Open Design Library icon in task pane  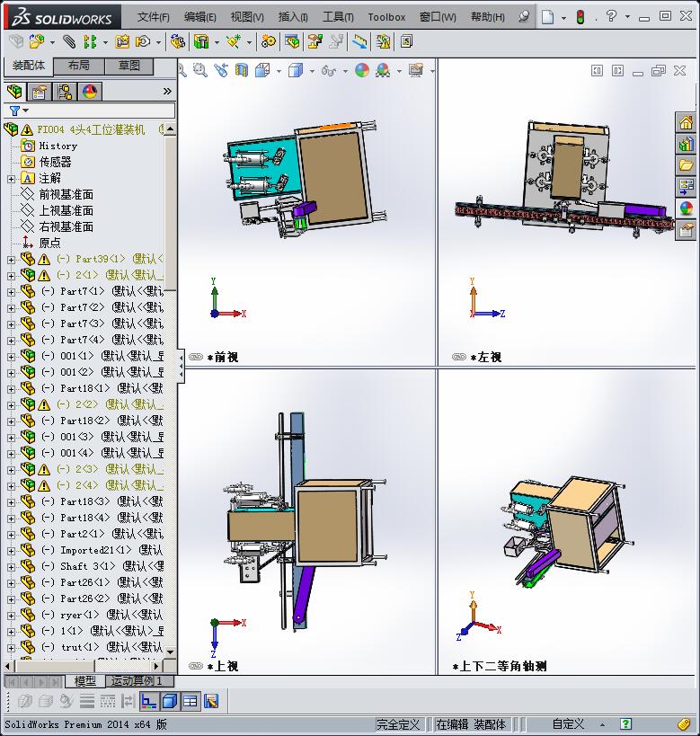pyautogui.click(x=686, y=144)
